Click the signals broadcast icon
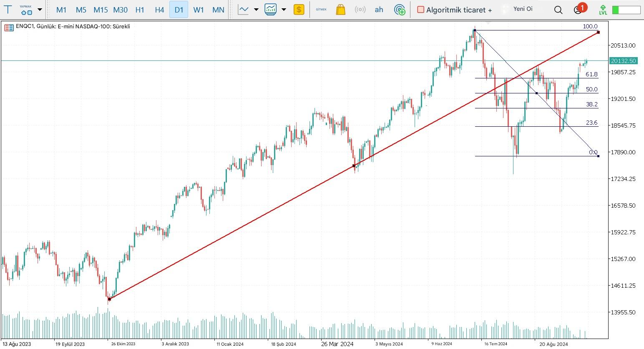The width and height of the screenshot is (644, 349). pyautogui.click(x=360, y=9)
